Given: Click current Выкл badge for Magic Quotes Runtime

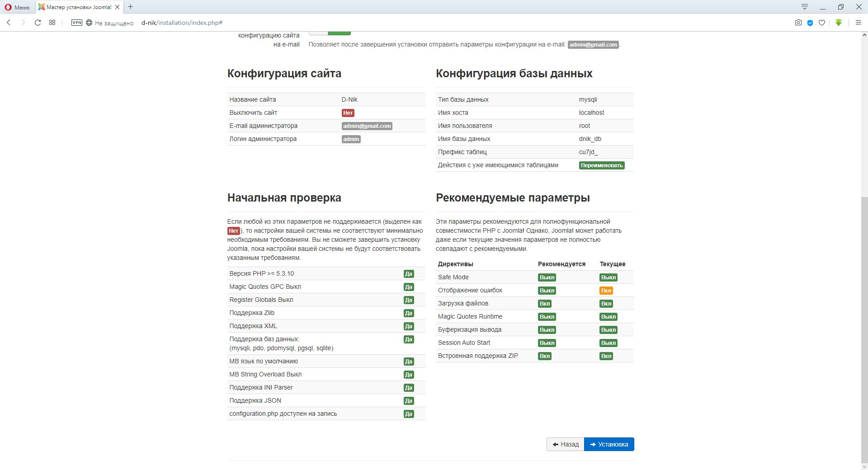Looking at the screenshot, I should (x=609, y=317).
